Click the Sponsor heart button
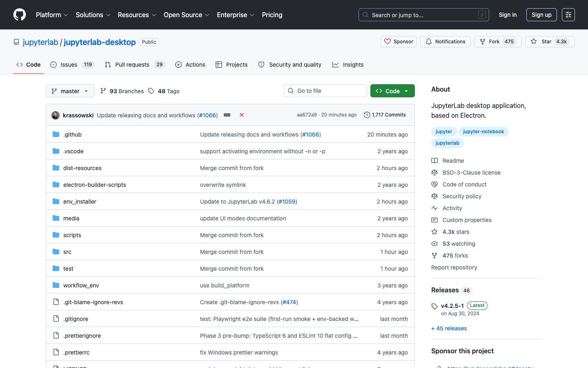Viewport: 588px width, 368px height. coord(399,42)
